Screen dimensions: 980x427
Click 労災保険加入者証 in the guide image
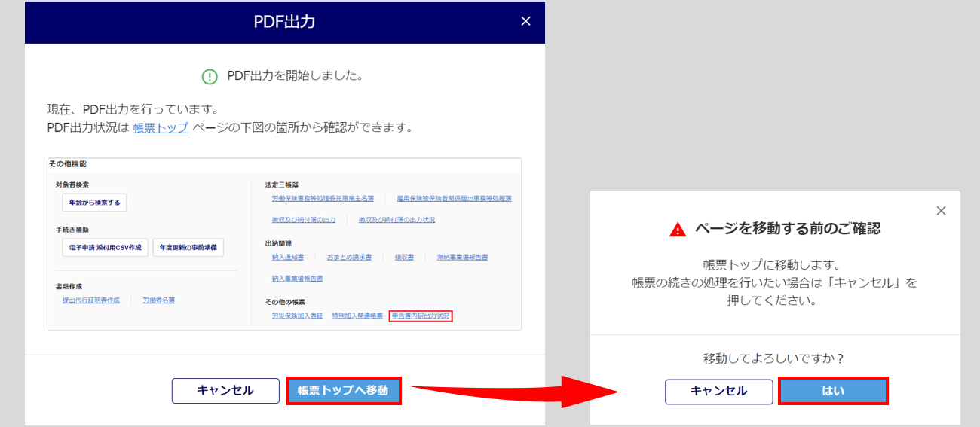pos(297,316)
